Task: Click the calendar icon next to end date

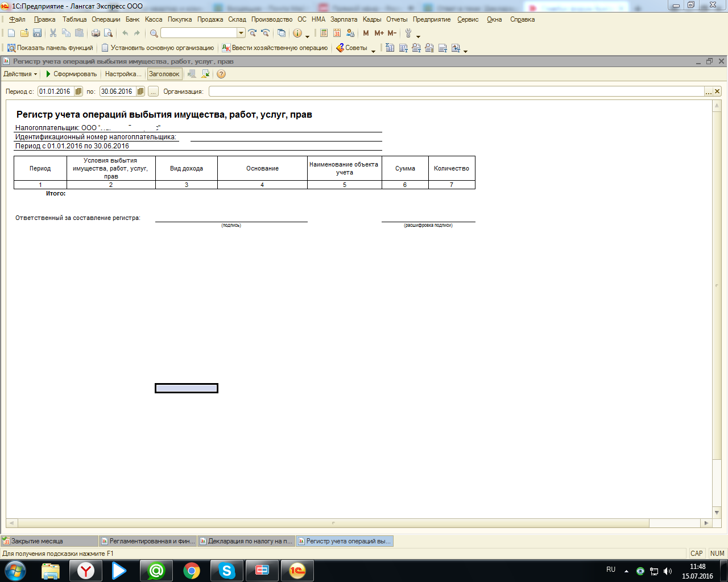Action: pyautogui.click(x=140, y=91)
